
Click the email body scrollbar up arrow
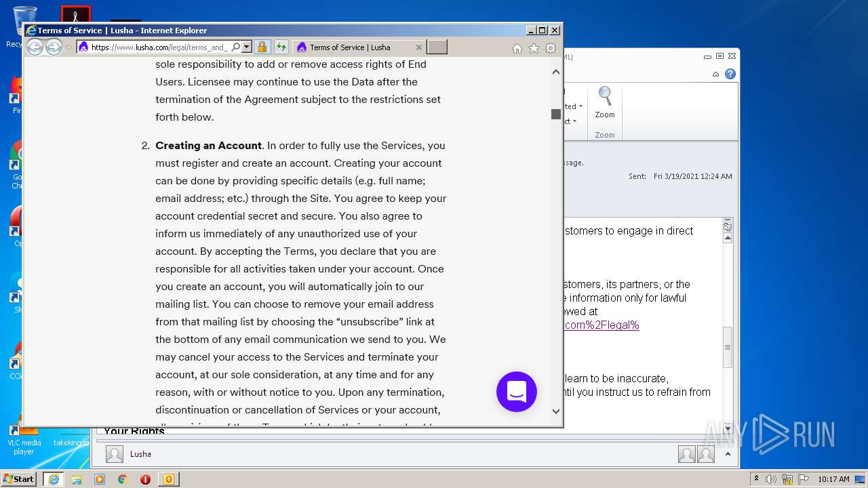[x=728, y=238]
